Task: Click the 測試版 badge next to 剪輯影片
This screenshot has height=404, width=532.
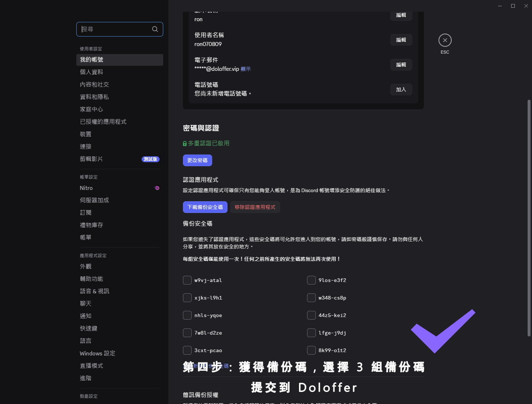Action: coord(150,159)
